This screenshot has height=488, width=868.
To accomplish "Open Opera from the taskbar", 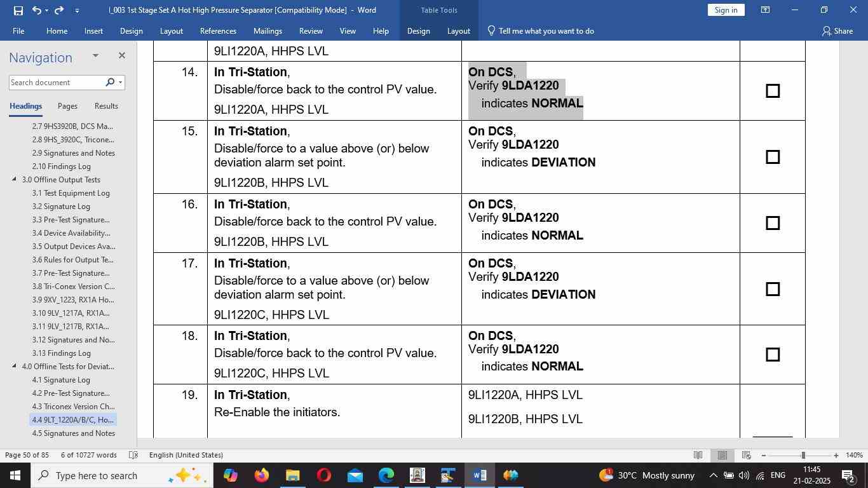I will pyautogui.click(x=323, y=475).
